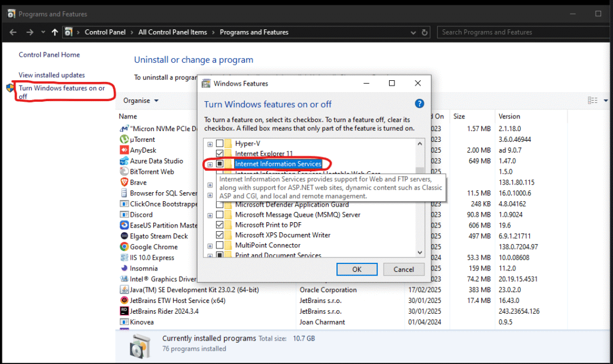Viewport: 613px width, 364px height.
Task: Click the JetBrains Rider icon
Action: [124, 311]
